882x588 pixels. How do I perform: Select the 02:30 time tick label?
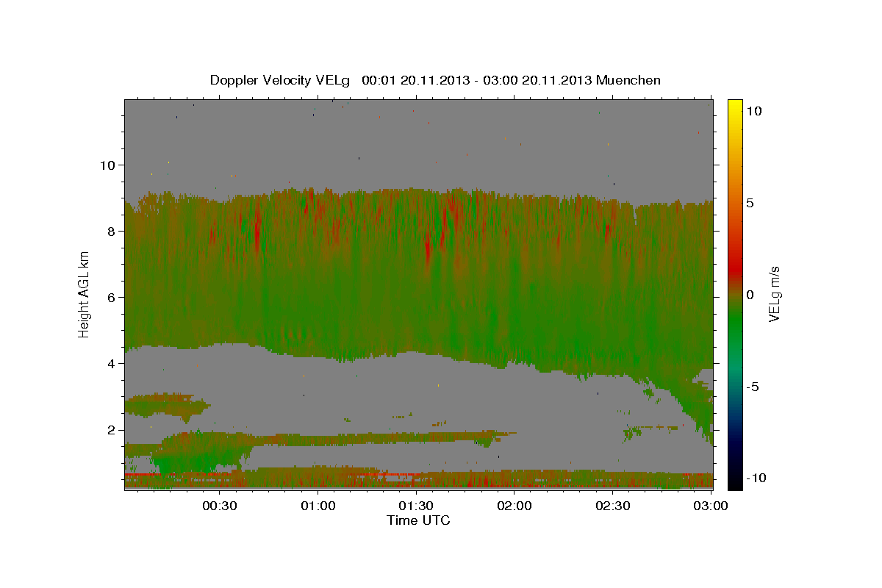612,506
